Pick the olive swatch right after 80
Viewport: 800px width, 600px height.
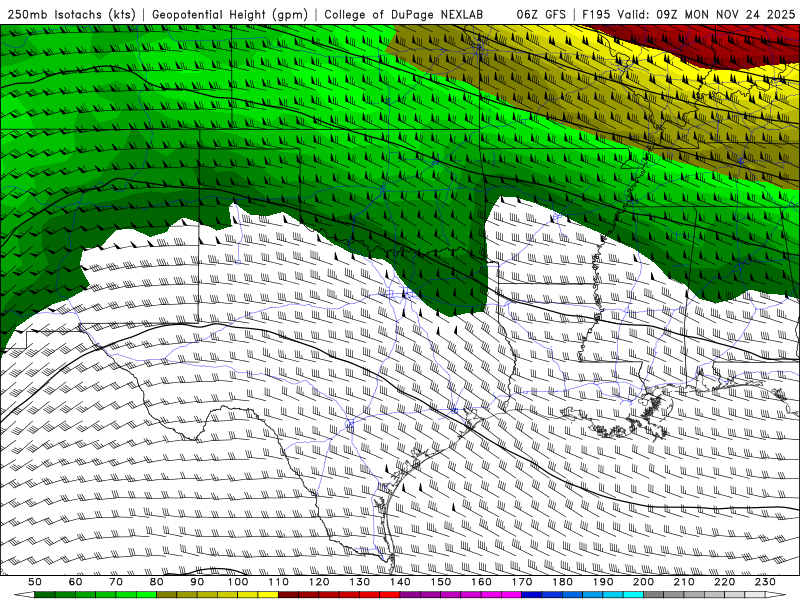tap(166, 594)
